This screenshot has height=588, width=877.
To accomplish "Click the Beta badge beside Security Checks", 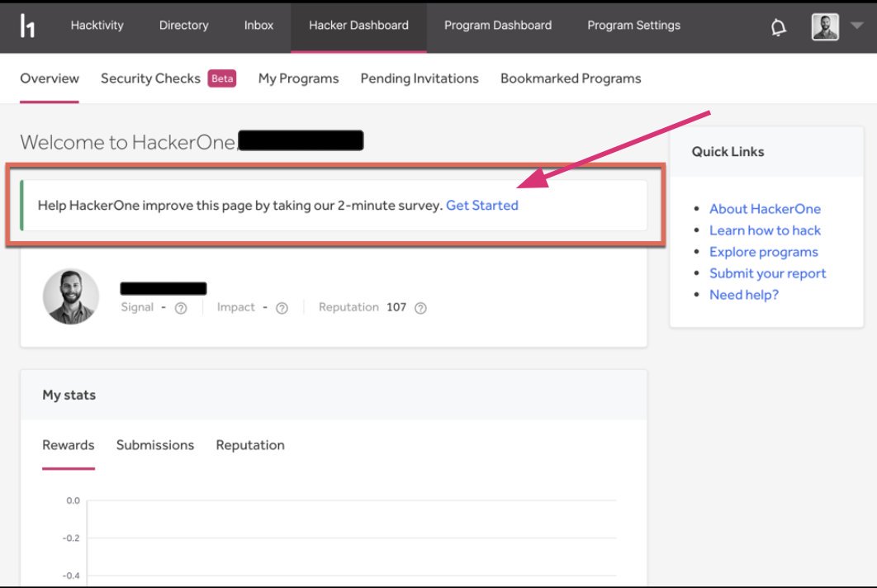I will click(222, 78).
